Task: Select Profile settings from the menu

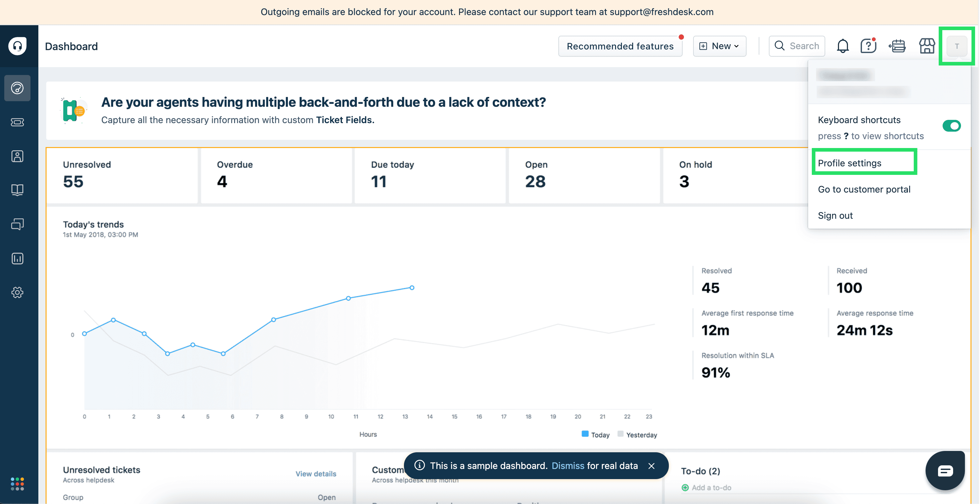Action: (850, 163)
